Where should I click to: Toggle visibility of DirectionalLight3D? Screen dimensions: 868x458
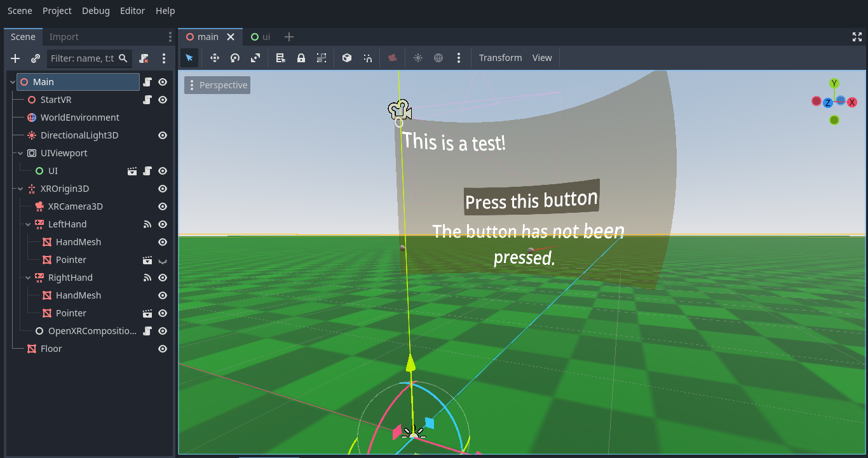(x=163, y=135)
